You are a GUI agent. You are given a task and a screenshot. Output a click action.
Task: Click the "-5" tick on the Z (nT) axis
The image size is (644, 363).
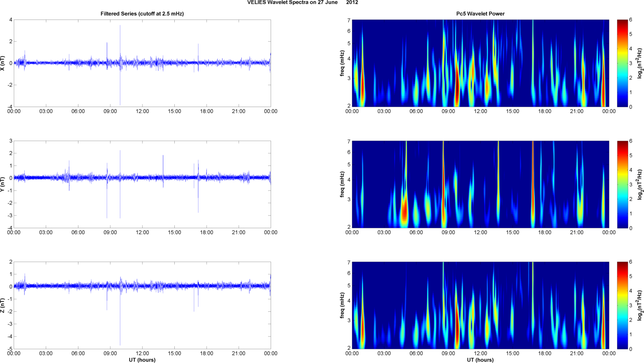tap(10, 349)
